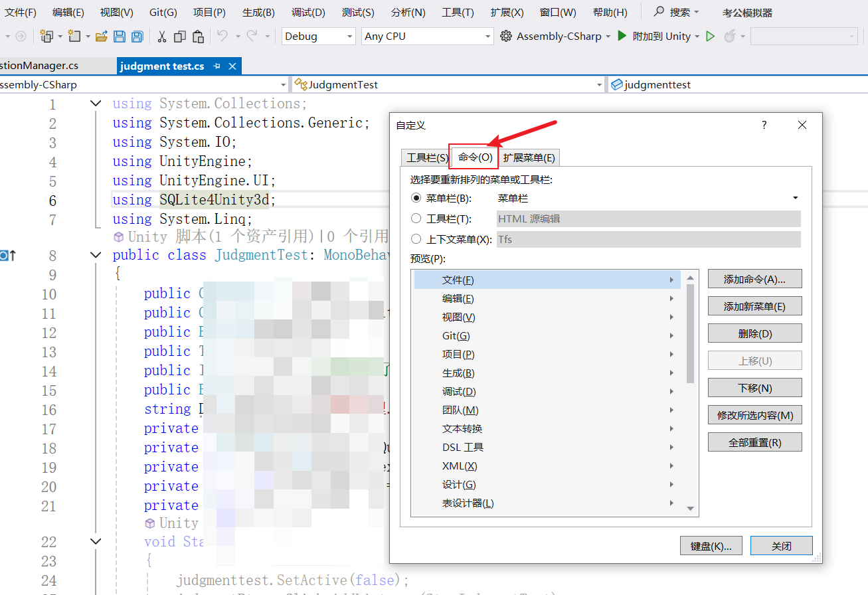The image size is (868, 595).
Task: Select 文本转换 in the preview list
Action: pos(547,429)
